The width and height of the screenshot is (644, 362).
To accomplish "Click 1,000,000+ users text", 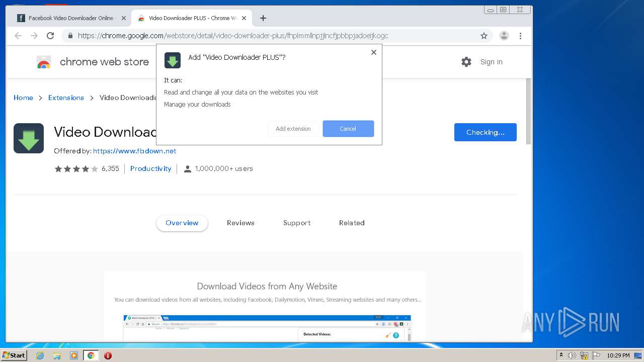I will pos(224,169).
